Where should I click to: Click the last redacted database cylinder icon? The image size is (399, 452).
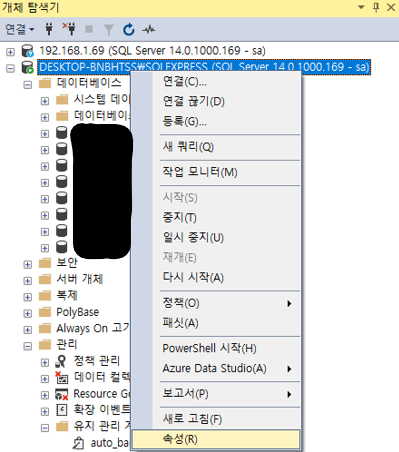[x=61, y=247]
